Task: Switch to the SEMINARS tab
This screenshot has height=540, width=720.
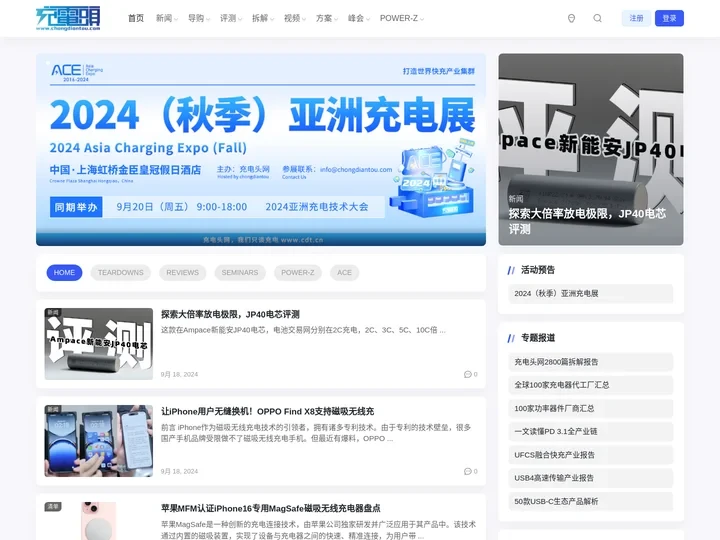Action: click(x=240, y=273)
